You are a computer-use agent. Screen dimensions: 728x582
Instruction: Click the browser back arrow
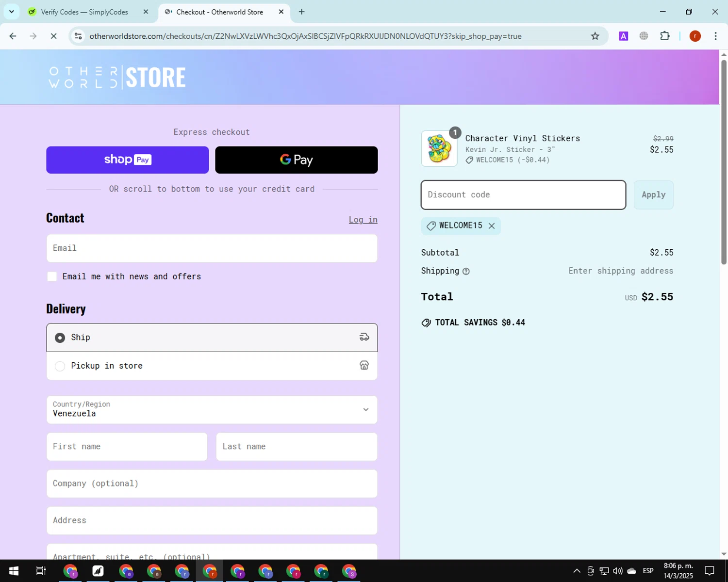pos(13,36)
